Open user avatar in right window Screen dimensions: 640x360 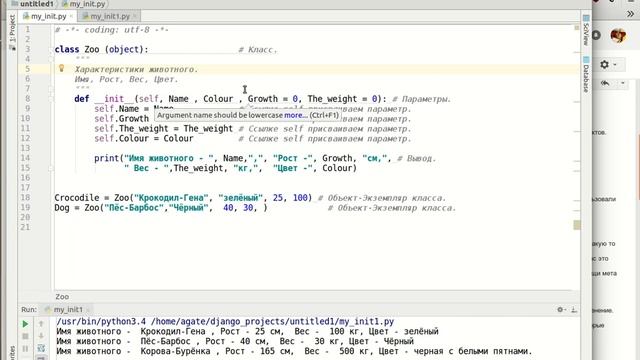(x=618, y=36)
